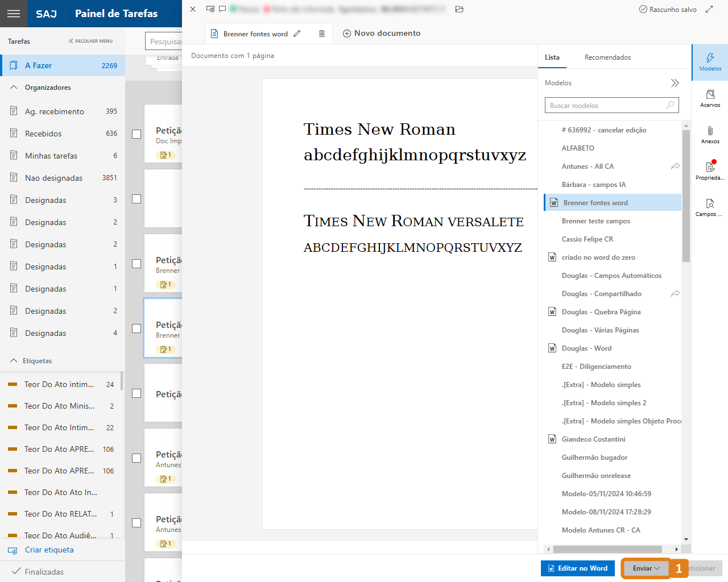Collapse the Etiquetas section

(x=14, y=361)
